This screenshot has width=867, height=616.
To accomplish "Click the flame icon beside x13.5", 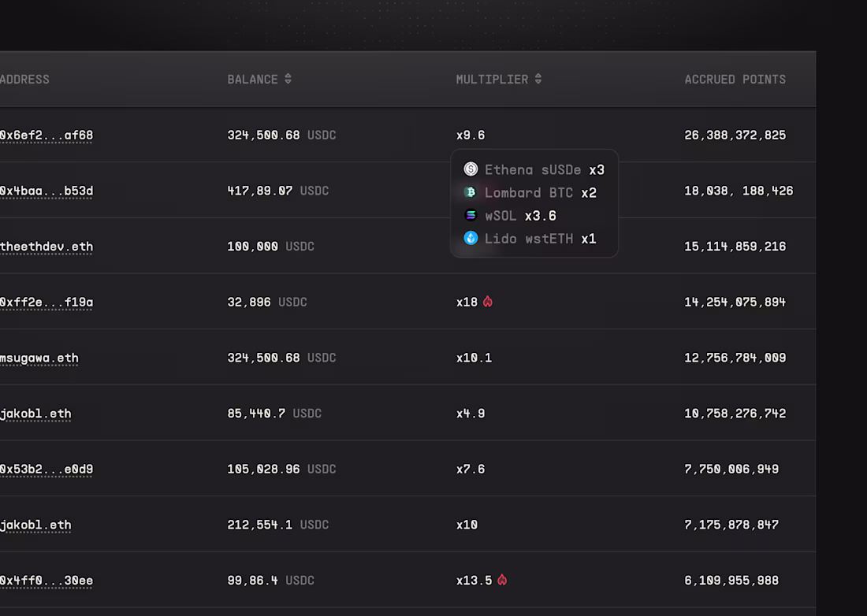I will [502, 580].
